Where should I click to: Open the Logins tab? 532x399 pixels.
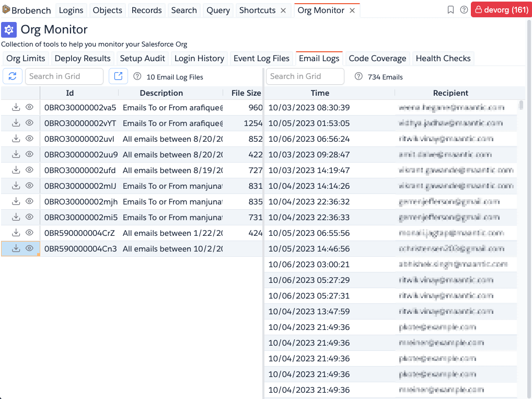point(71,10)
